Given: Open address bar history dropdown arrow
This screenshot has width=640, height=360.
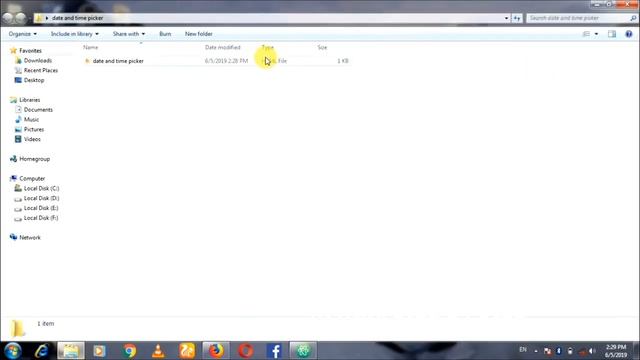Looking at the screenshot, I should tap(507, 18).
